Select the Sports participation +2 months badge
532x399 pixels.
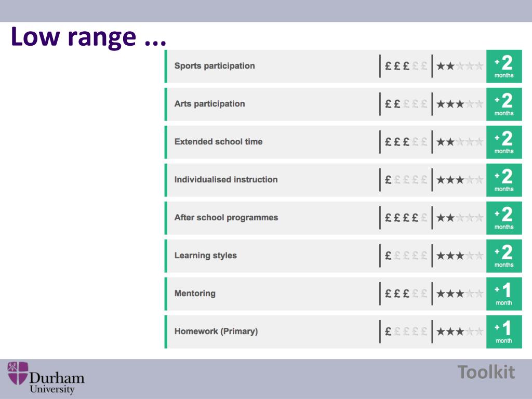[504, 66]
